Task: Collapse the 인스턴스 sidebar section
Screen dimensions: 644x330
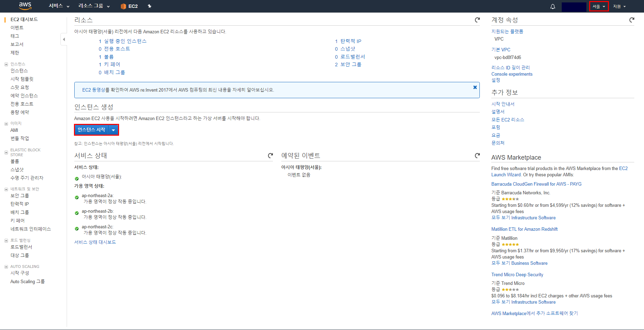Action: pos(6,64)
